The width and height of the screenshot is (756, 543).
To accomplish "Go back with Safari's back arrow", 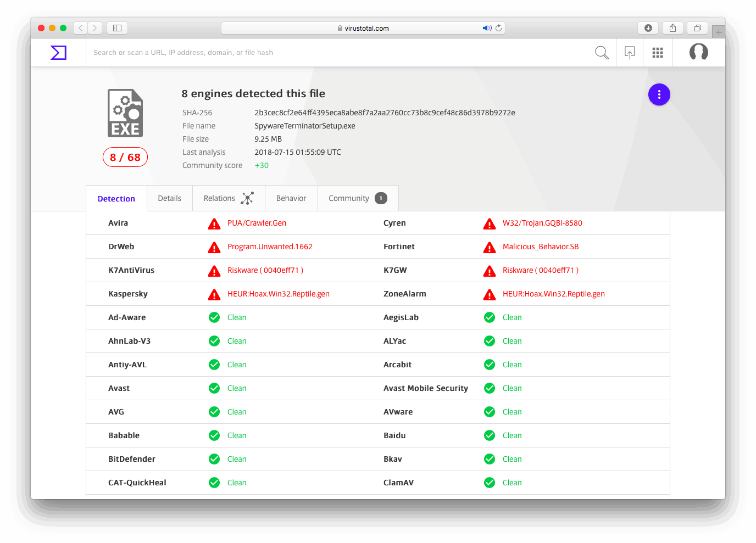I will pyautogui.click(x=81, y=28).
